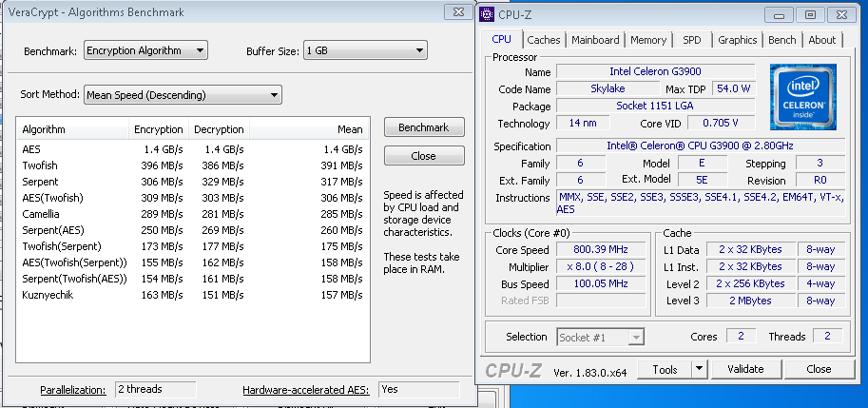
Task: Select the Kuznyechik algorithm row
Action: (x=193, y=295)
